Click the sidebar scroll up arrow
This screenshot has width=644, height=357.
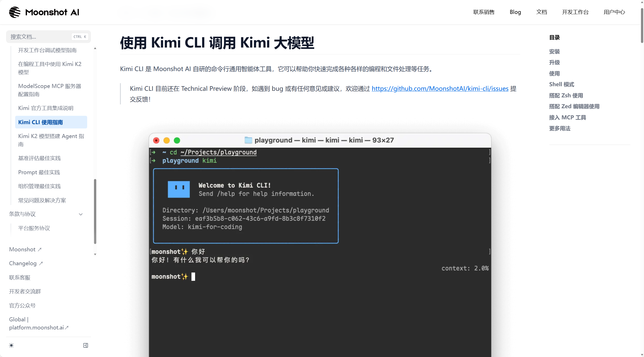[x=95, y=48]
